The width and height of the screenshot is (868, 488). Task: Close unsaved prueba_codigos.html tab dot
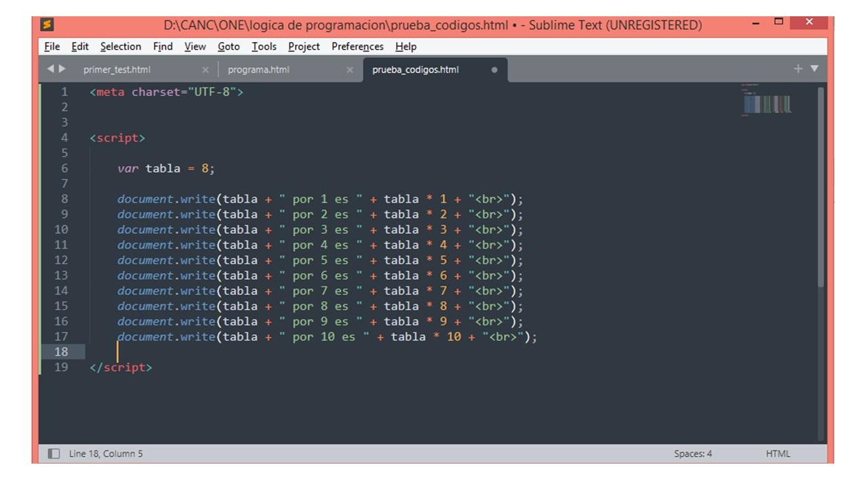[x=494, y=70]
